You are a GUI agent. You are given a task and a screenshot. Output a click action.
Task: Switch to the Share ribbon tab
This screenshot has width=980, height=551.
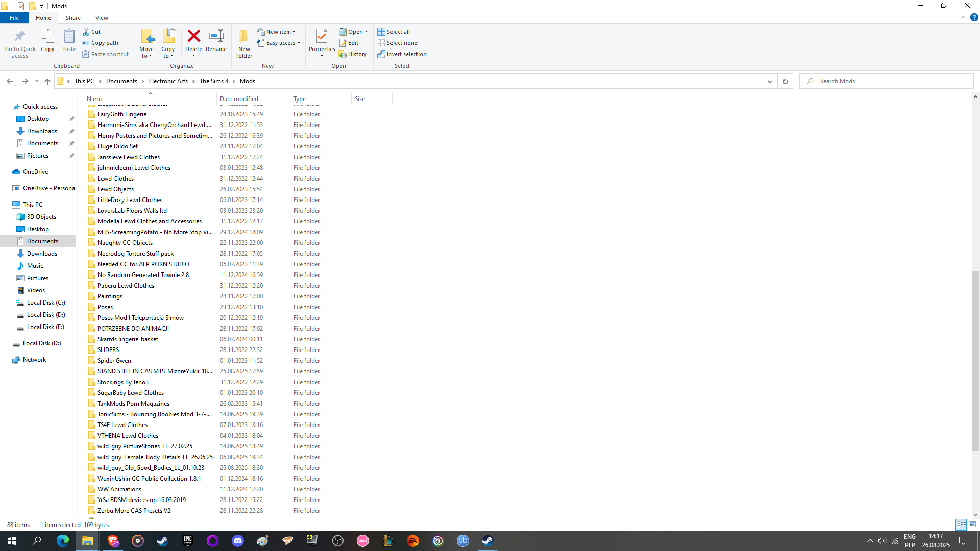(x=73, y=18)
